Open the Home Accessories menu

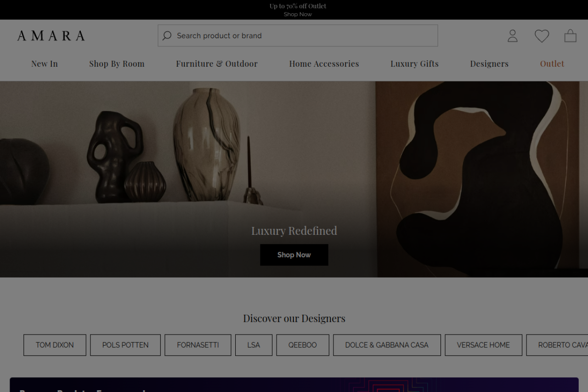coord(324,64)
